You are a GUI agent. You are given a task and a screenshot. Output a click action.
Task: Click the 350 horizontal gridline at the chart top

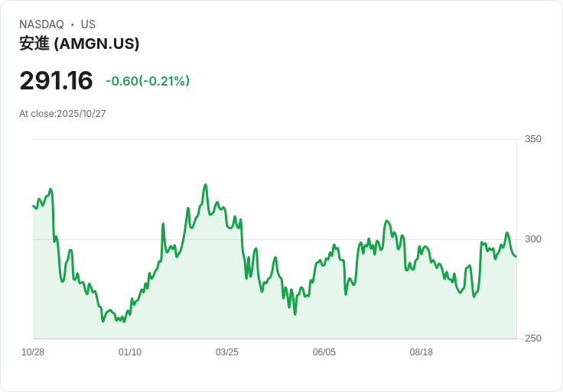(x=275, y=139)
